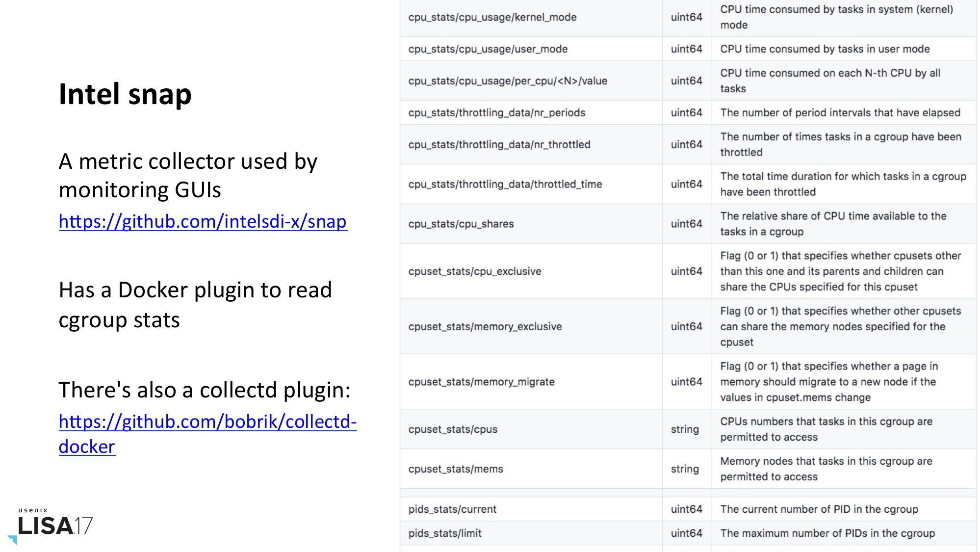The height and width of the screenshot is (552, 980).
Task: Select the throttling_data/throttled_time metric cell
Action: coord(505,184)
